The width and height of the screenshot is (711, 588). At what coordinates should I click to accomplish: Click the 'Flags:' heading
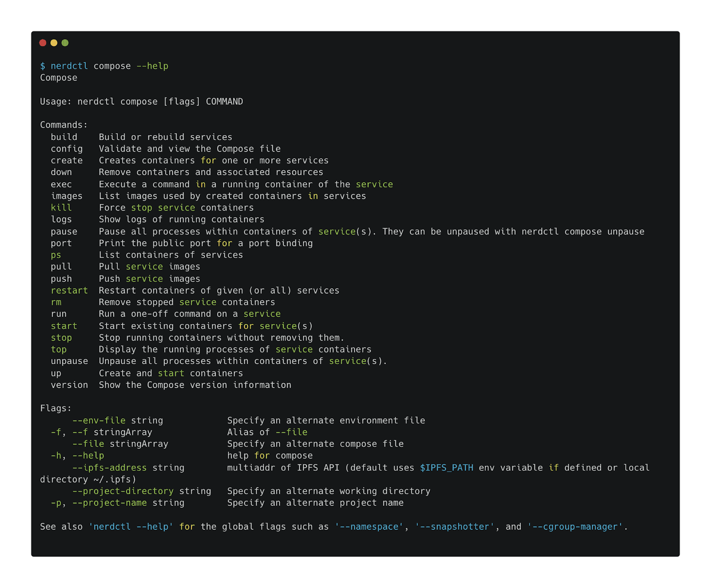[x=56, y=408]
